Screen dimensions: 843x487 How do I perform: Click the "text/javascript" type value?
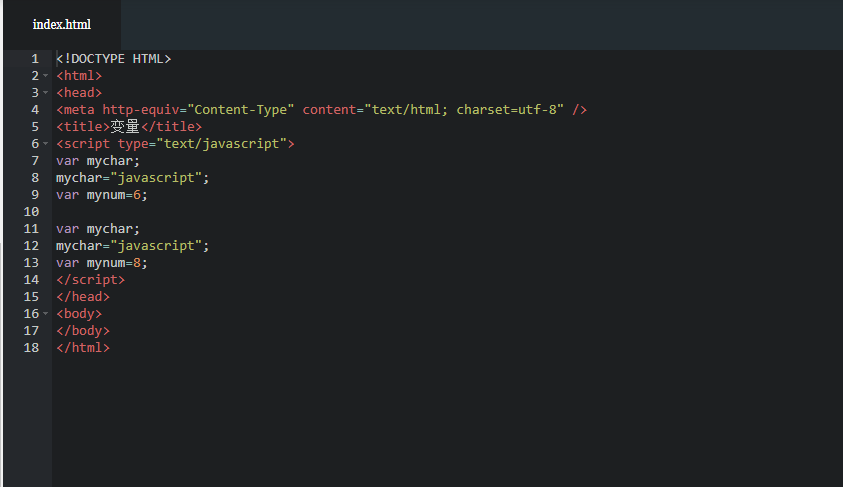[x=222, y=144]
